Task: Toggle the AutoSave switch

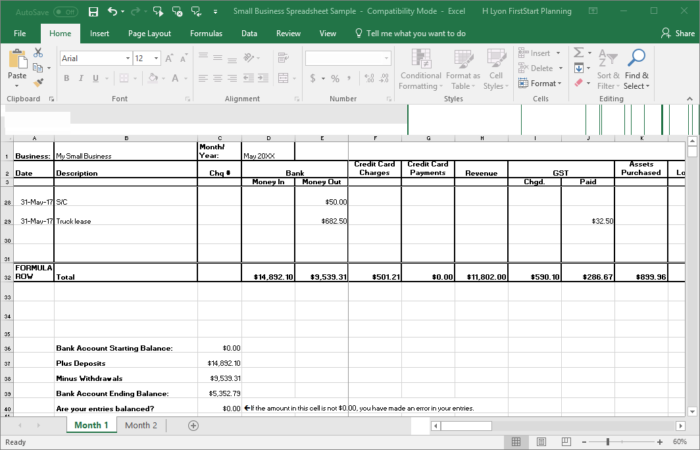Action: (65, 12)
